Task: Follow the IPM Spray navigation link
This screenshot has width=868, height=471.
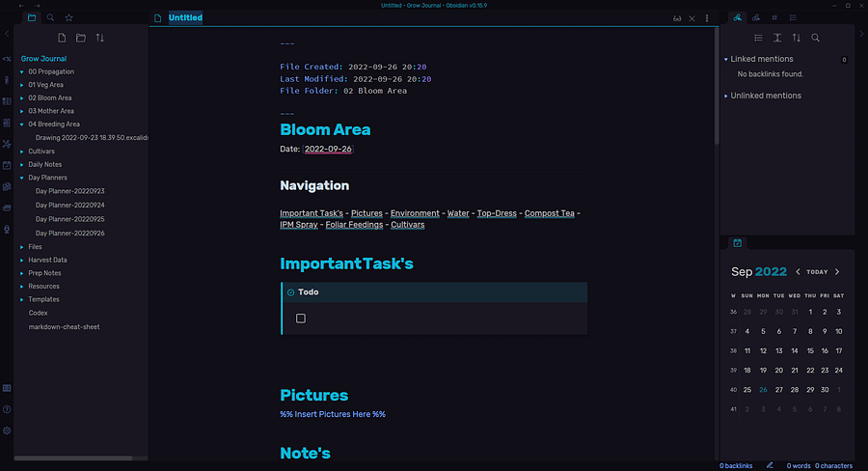Action: (x=298, y=225)
